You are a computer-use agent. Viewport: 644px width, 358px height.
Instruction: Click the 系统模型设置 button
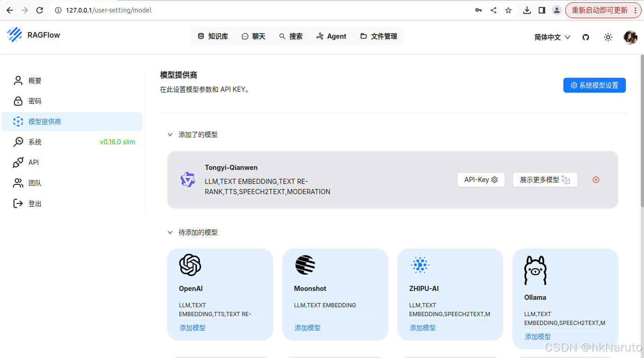tap(594, 85)
